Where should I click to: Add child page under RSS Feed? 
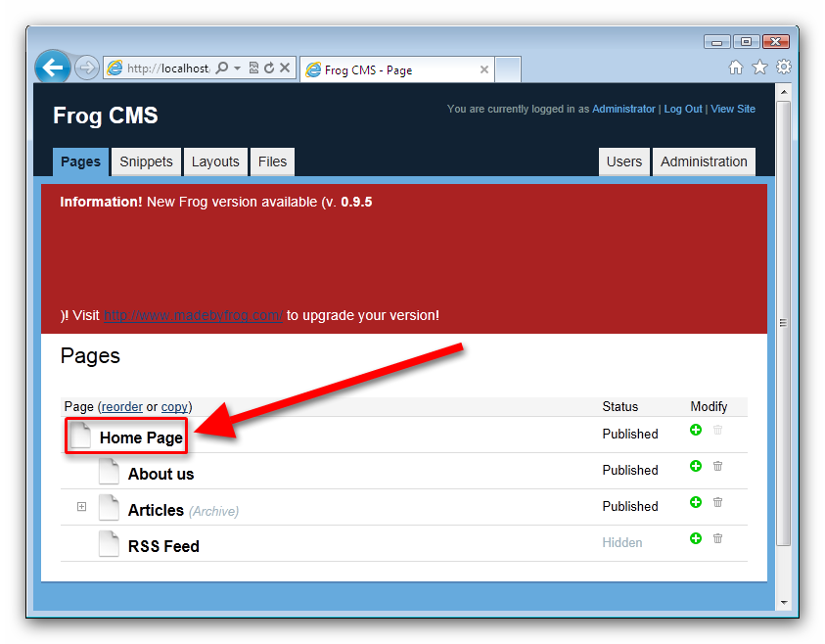[x=696, y=538]
